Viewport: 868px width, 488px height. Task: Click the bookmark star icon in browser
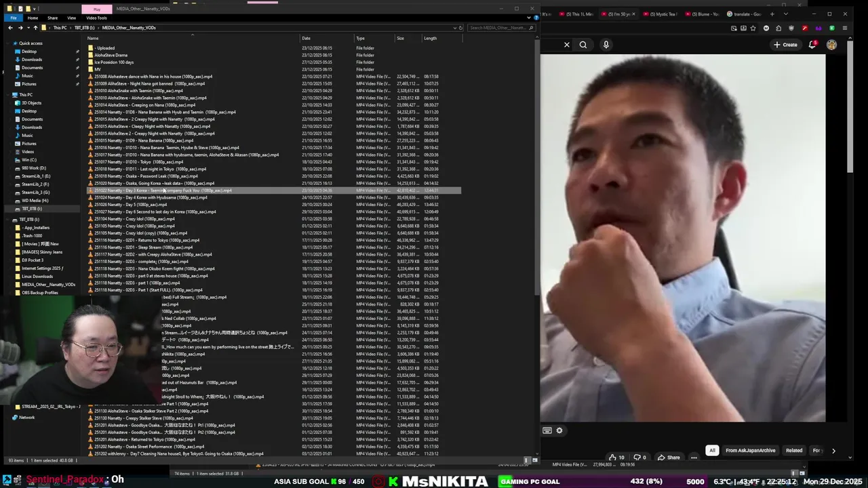pyautogui.click(x=753, y=28)
